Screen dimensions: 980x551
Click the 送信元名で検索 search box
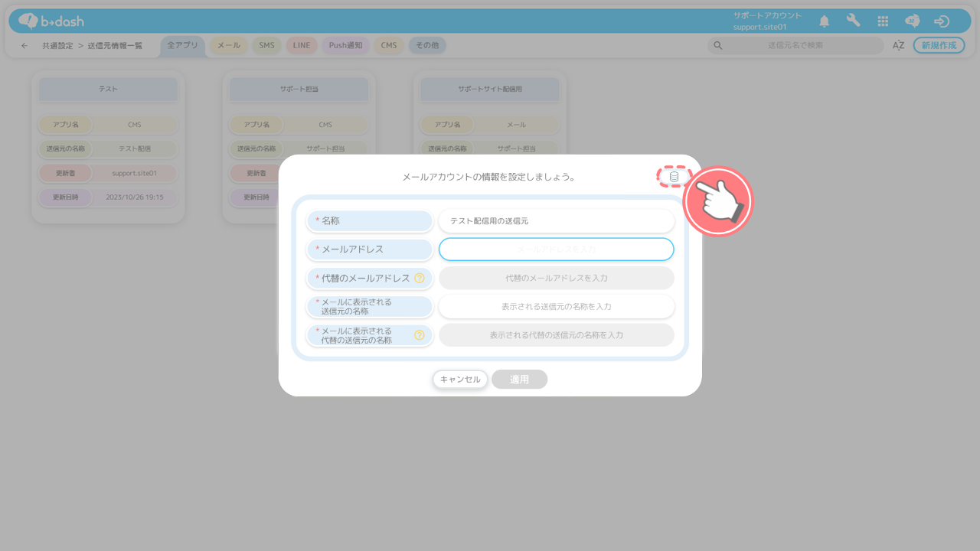click(795, 45)
